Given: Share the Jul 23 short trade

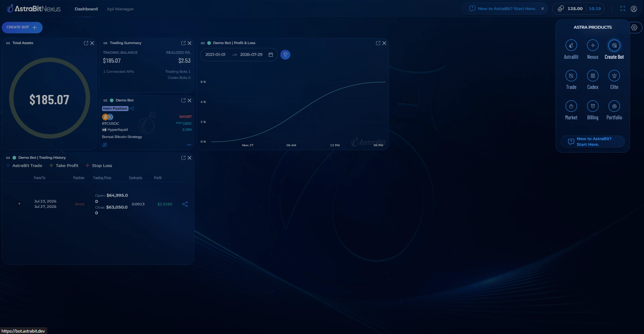Looking at the screenshot, I should pos(185,204).
